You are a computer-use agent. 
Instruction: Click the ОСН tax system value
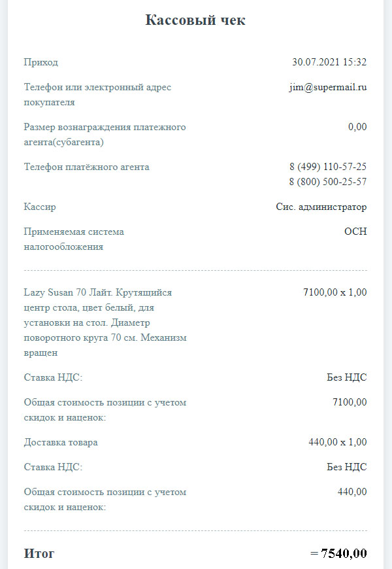(x=355, y=232)
